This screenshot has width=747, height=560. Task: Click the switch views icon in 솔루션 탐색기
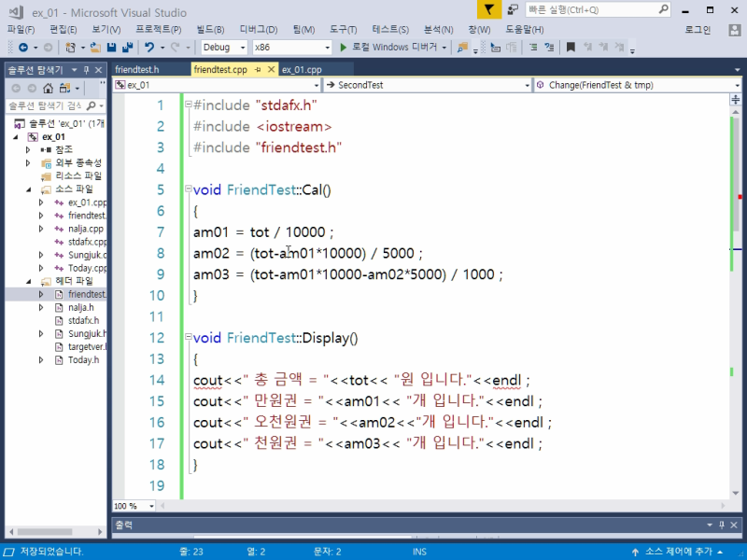(x=64, y=88)
